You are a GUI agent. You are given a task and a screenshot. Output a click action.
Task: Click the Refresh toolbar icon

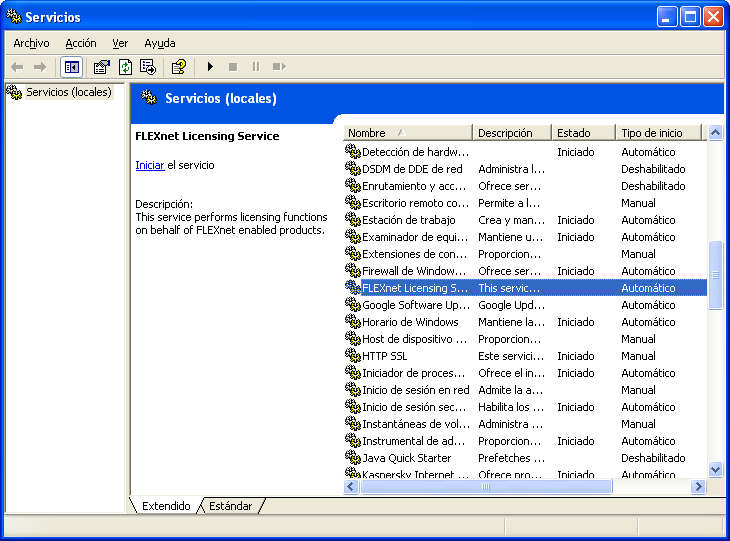pos(125,67)
